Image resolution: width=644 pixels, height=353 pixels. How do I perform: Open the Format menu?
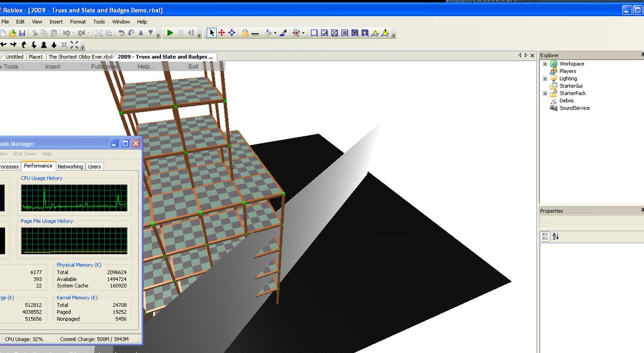point(78,22)
